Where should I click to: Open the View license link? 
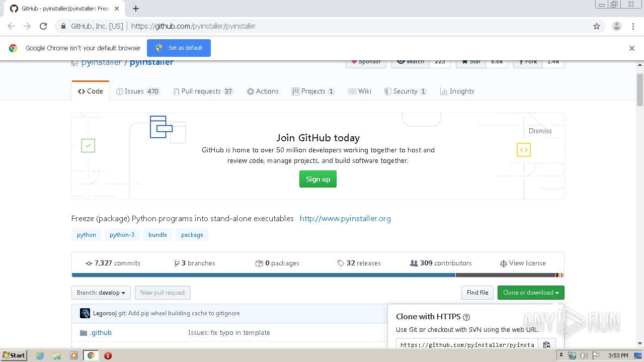pos(523,263)
